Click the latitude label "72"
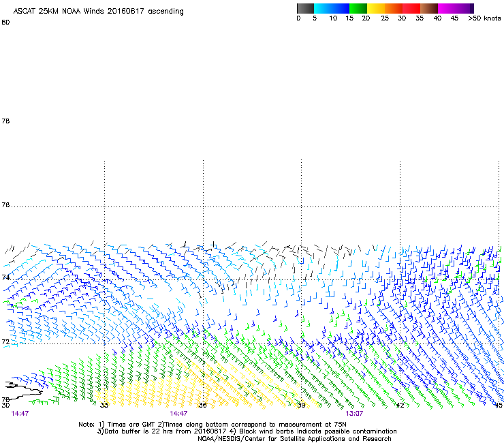This screenshot has width=504, height=443. pos(5,341)
